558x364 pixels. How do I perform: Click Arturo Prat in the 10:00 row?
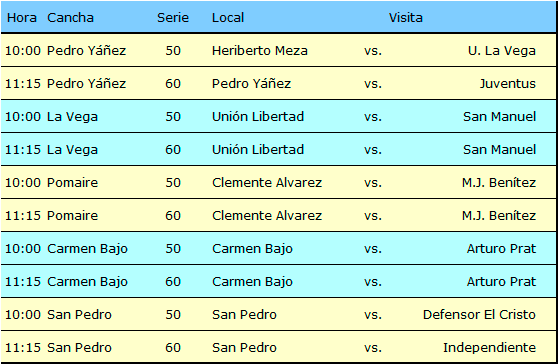[x=501, y=249]
